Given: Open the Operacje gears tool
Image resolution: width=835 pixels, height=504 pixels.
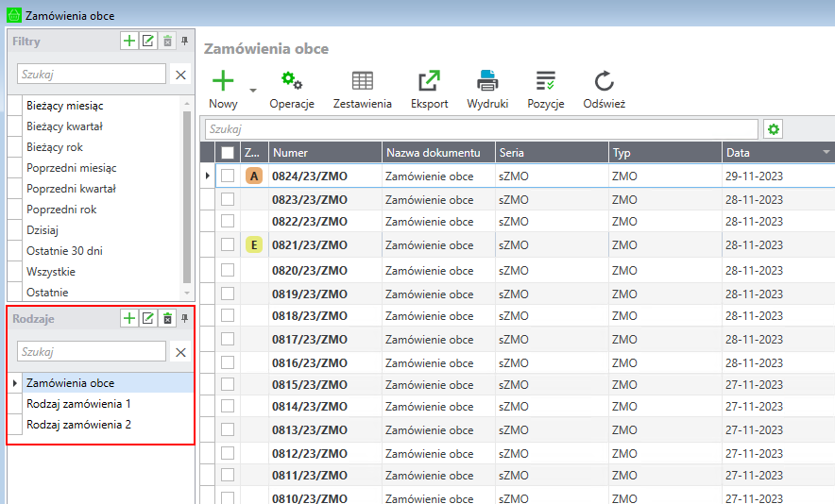Looking at the screenshot, I should click(x=292, y=82).
